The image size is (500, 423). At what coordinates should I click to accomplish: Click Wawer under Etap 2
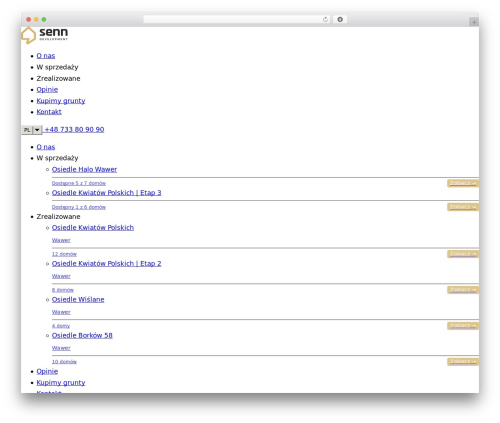(61, 276)
